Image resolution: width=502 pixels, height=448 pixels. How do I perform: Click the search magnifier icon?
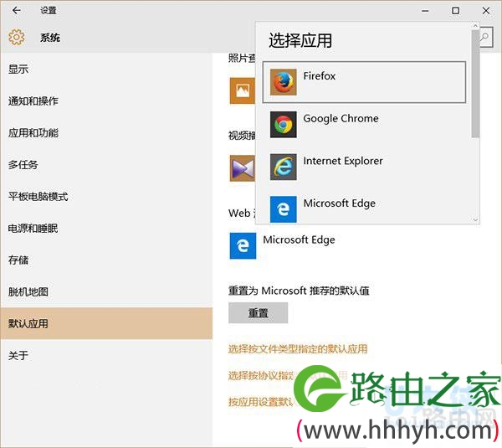pyautogui.click(x=485, y=37)
